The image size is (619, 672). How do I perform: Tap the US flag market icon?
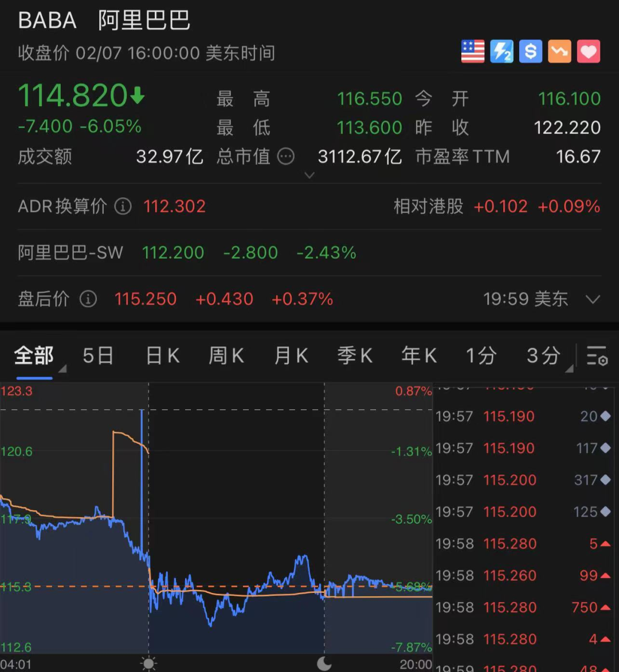(472, 52)
